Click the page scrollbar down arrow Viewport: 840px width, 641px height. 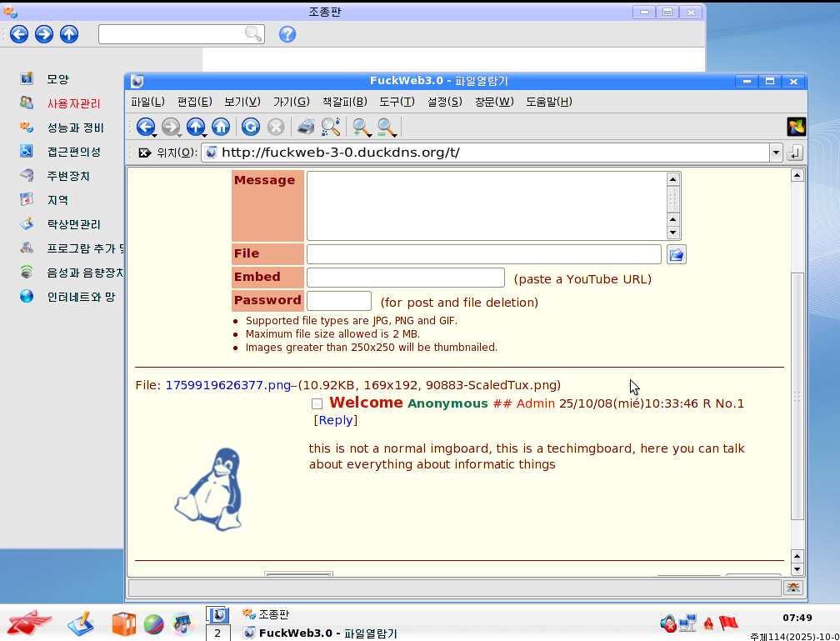click(x=797, y=569)
